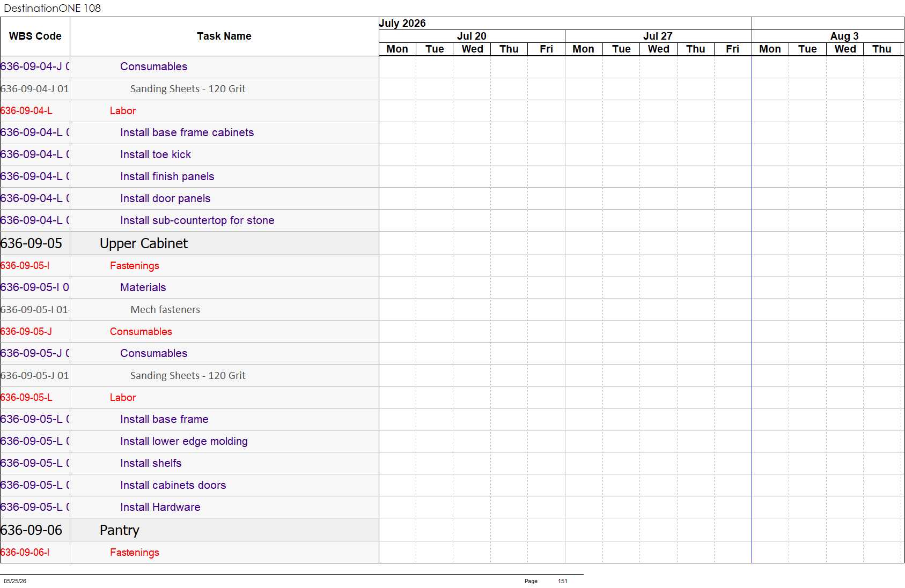
Task: Select Install shelfs task
Action: pyautogui.click(x=151, y=463)
